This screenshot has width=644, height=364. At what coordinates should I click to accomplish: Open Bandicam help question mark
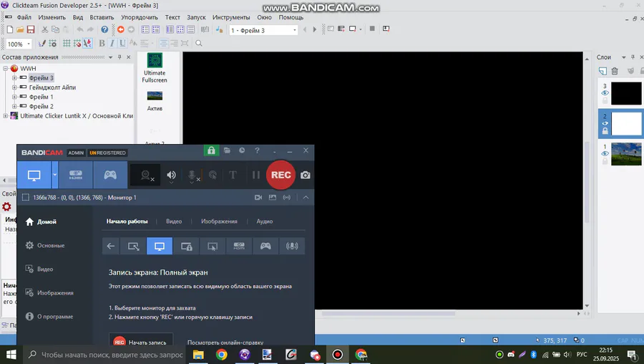[257, 150]
